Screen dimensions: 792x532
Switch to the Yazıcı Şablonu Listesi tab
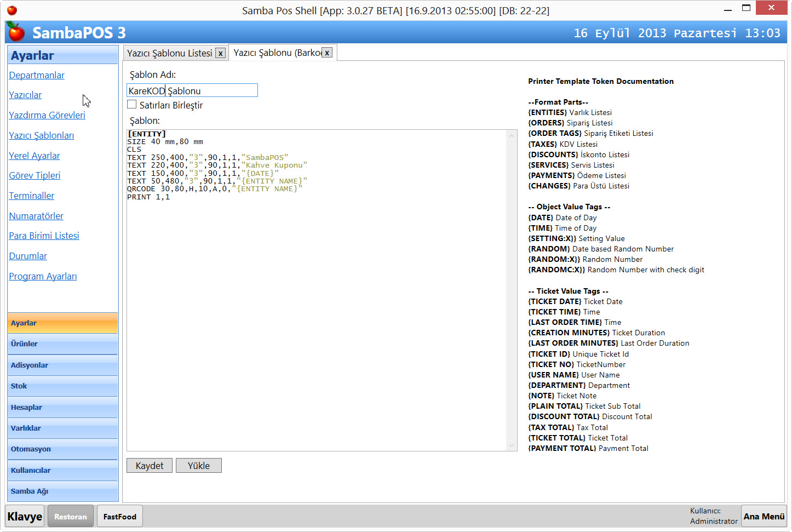pos(169,53)
